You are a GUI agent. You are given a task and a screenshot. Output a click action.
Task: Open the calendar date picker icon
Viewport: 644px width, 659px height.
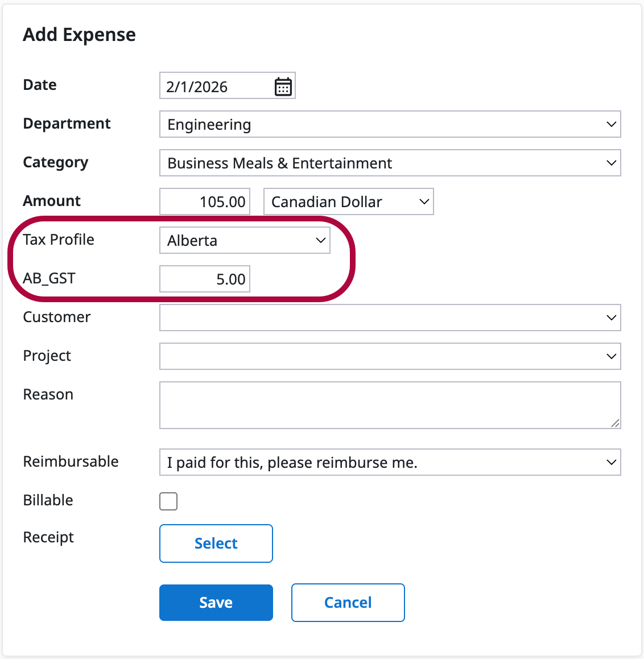click(283, 87)
